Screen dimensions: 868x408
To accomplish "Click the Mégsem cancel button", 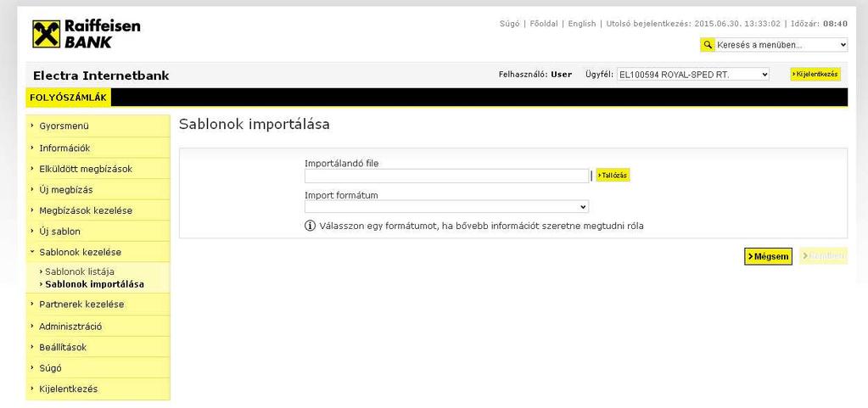I will coord(768,256).
